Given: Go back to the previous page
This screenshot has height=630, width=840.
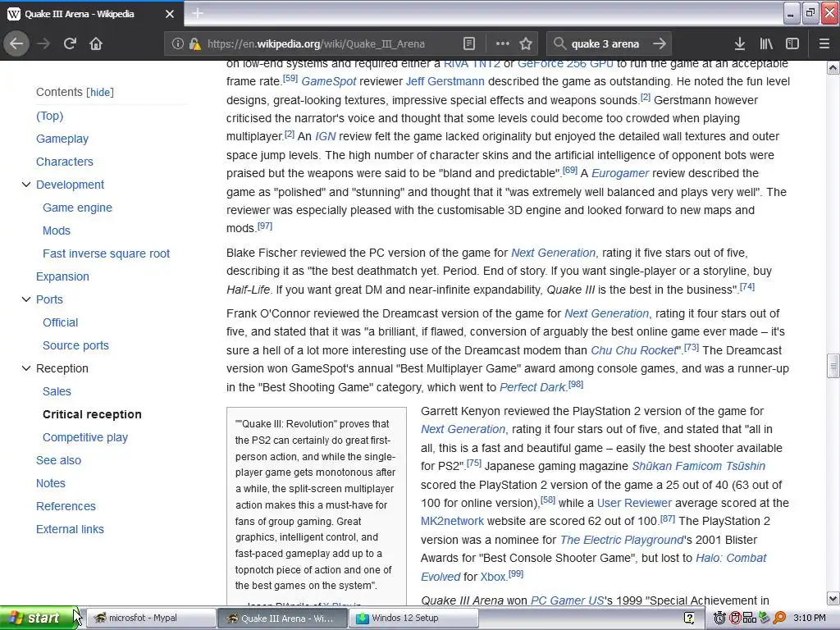Looking at the screenshot, I should 16,44.
